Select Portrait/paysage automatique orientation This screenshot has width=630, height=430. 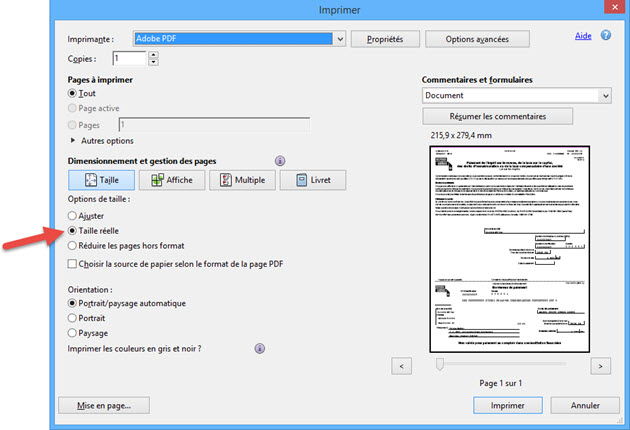[72, 303]
